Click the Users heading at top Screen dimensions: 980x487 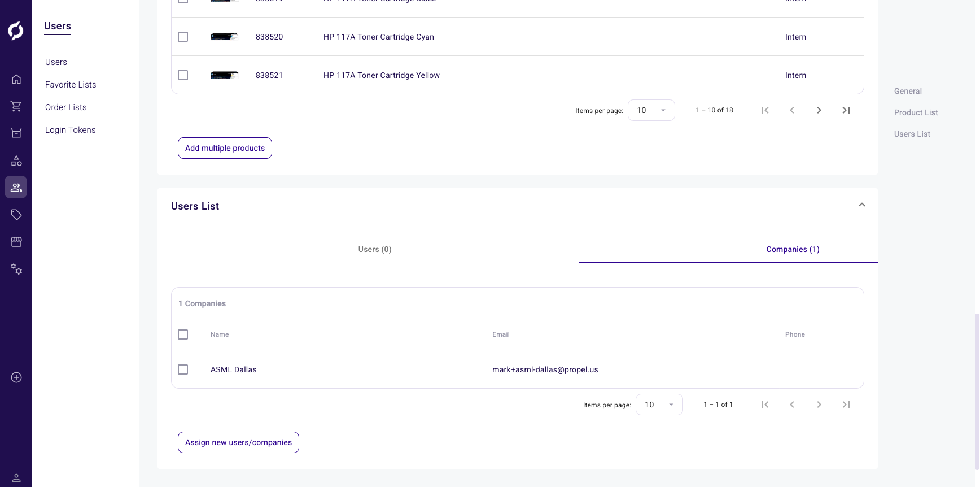pos(58,26)
